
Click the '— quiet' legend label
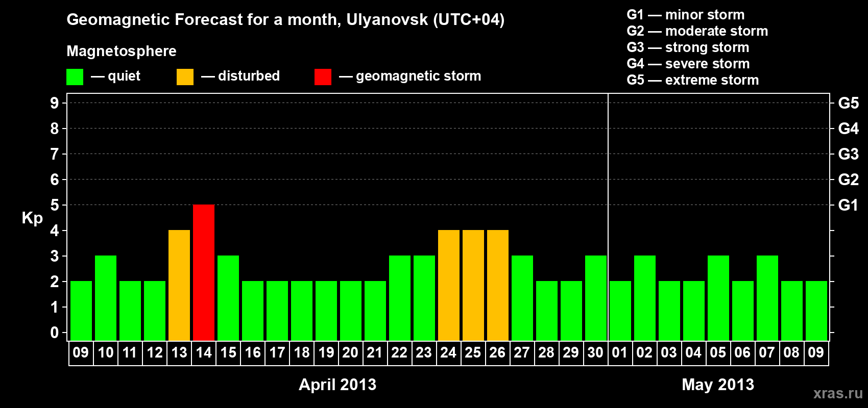(x=115, y=76)
